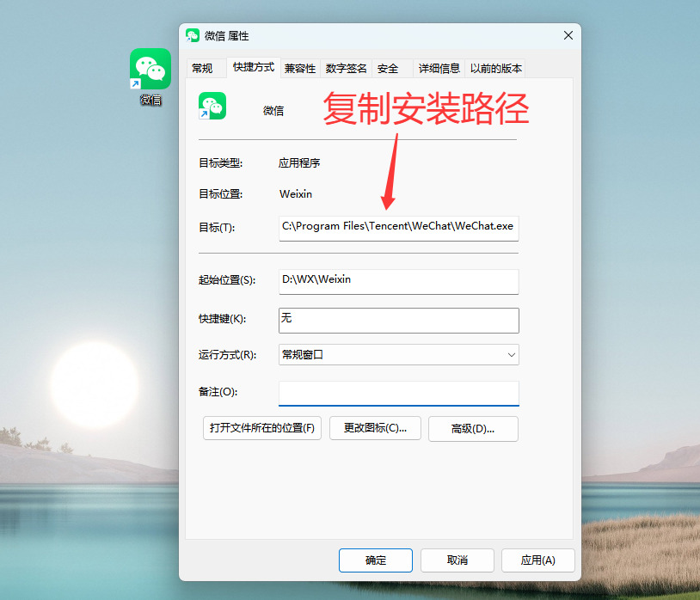Screen dimensions: 700x600
Task: Open the 数字签名 tab
Action: coord(346,68)
